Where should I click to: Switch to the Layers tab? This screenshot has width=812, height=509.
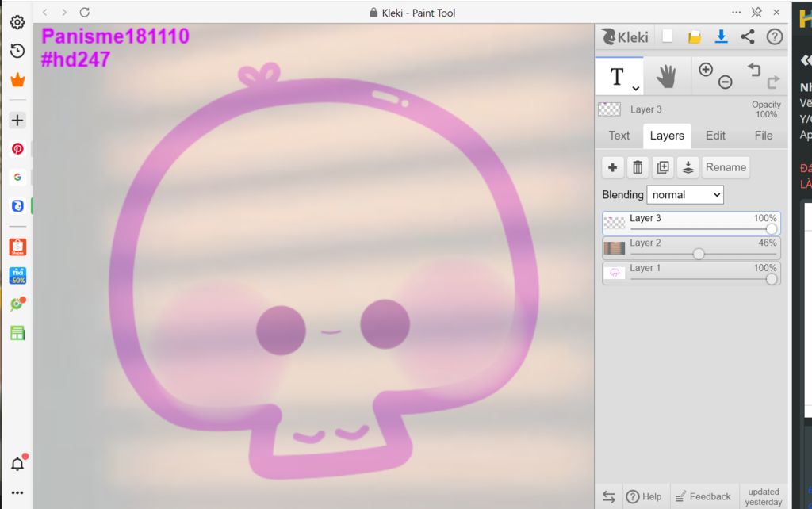click(667, 136)
